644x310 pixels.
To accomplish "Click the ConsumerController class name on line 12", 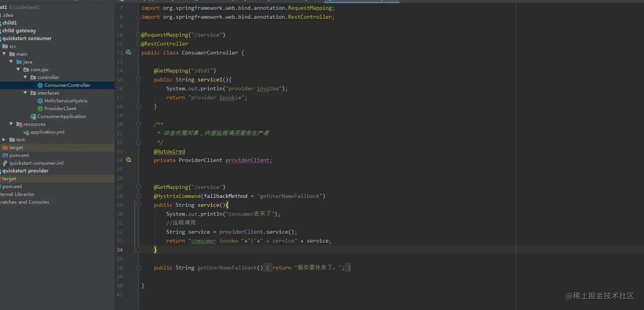I will (210, 53).
